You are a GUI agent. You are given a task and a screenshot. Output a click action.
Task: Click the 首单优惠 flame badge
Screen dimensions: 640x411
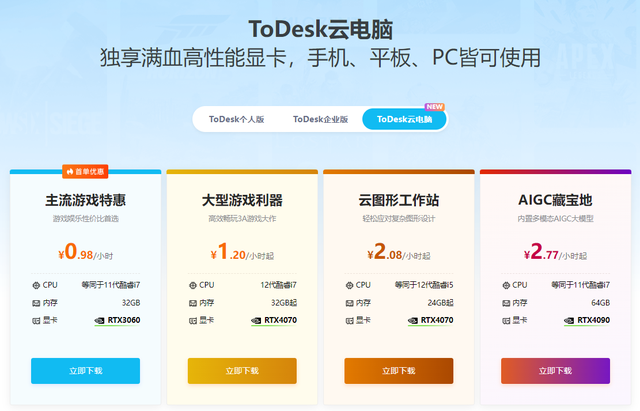pos(85,171)
